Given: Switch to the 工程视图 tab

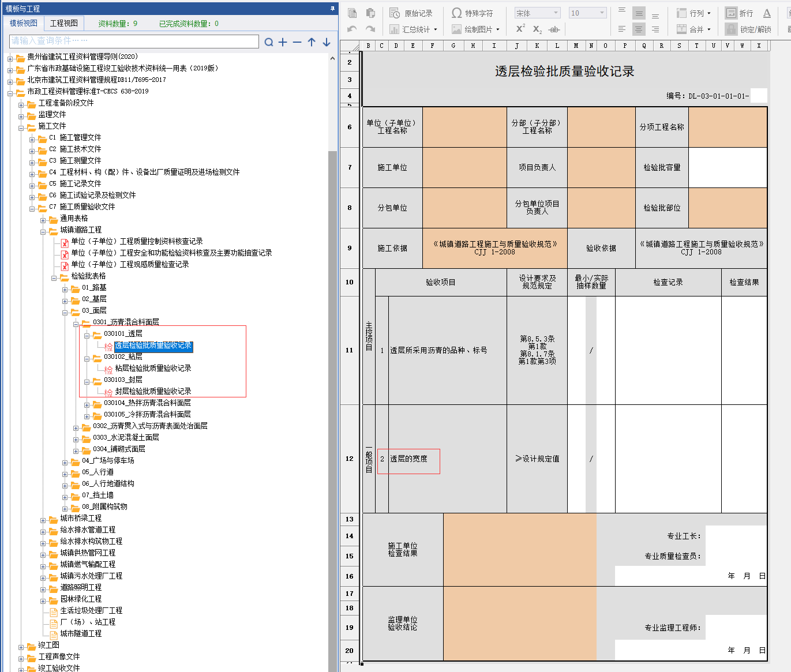Looking at the screenshot, I should [64, 23].
